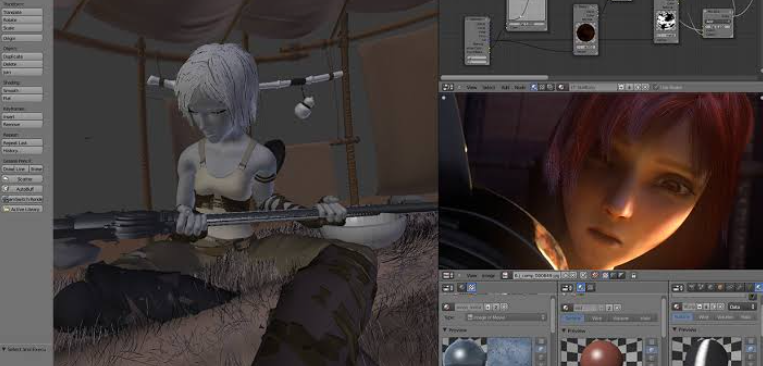Click material datablock icon in right panel
Image resolution: width=763 pixels, height=366 pixels.
pyautogui.click(x=676, y=307)
